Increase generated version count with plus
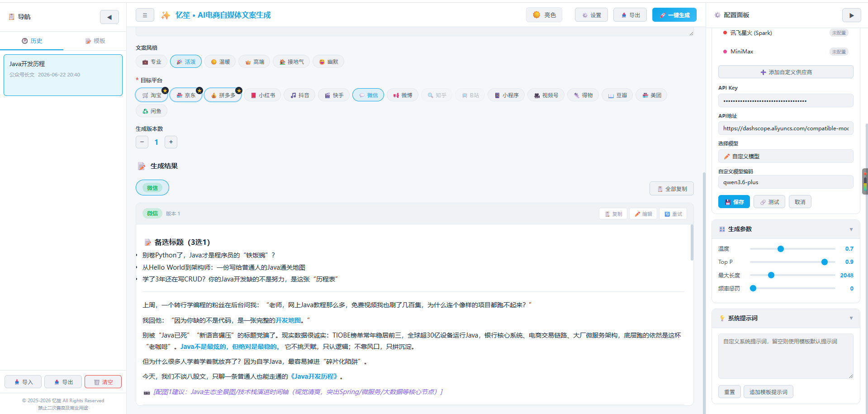The height and width of the screenshot is (414, 868). (171, 142)
